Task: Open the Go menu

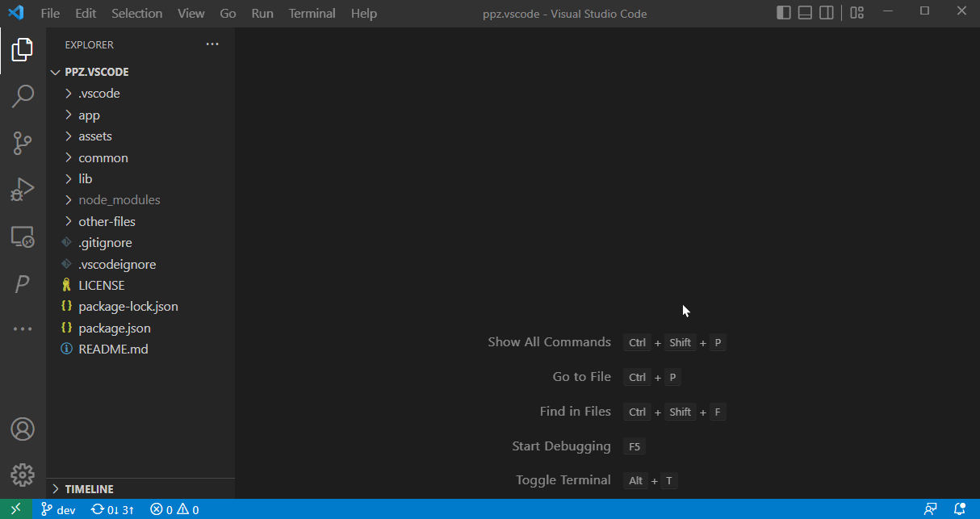Action: point(228,14)
